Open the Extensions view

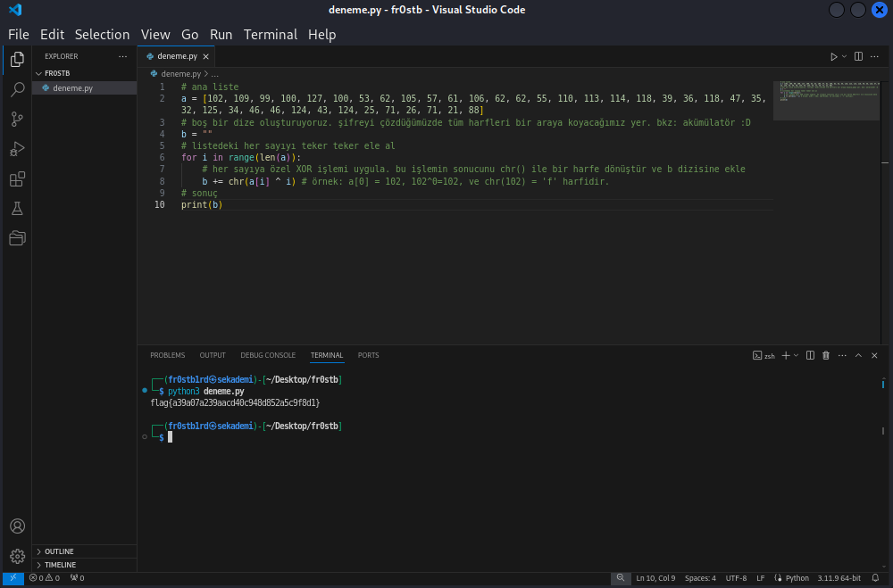pyautogui.click(x=17, y=178)
